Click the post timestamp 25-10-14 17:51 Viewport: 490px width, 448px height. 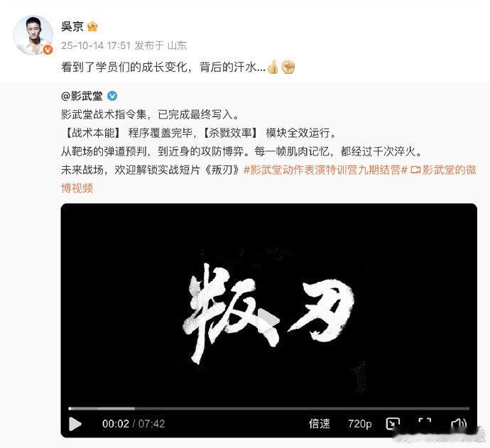96,45
